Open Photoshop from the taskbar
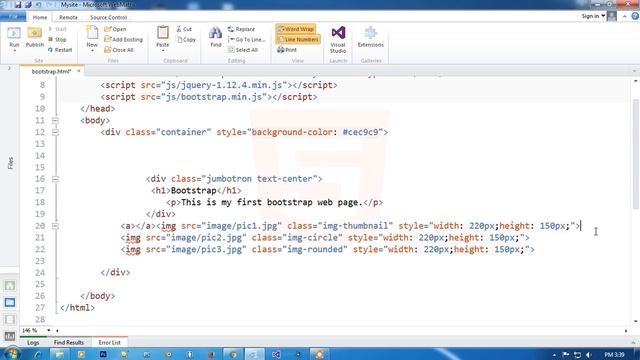 tap(103, 354)
